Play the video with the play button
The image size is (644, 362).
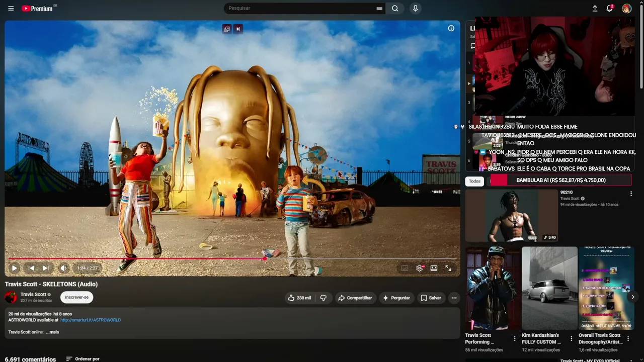point(14,268)
